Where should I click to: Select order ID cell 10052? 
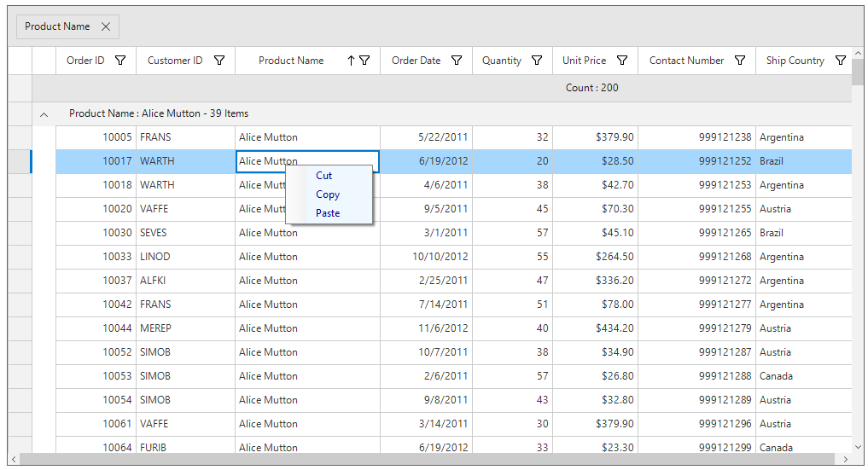click(x=96, y=352)
